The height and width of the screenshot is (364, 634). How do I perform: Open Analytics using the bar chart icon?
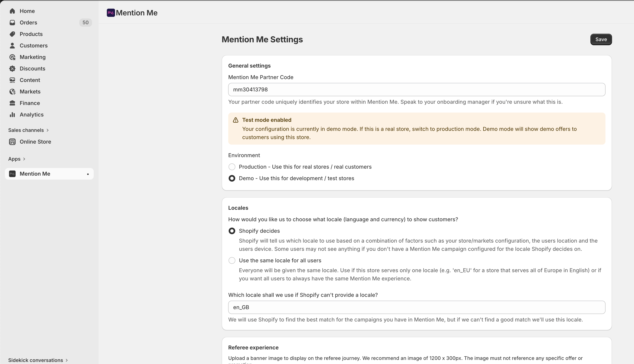pyautogui.click(x=12, y=114)
